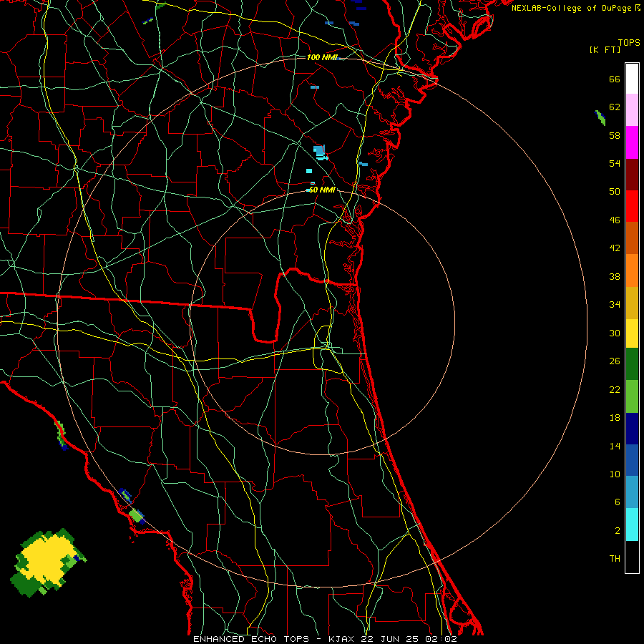Click the 22 legend value
Screen dimensions: 644x644
click(615, 389)
